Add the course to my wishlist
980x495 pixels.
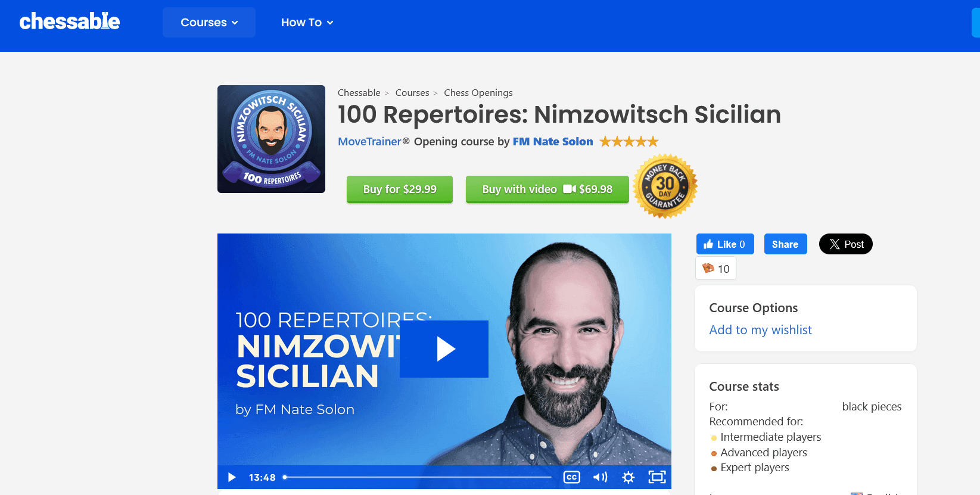pos(760,330)
